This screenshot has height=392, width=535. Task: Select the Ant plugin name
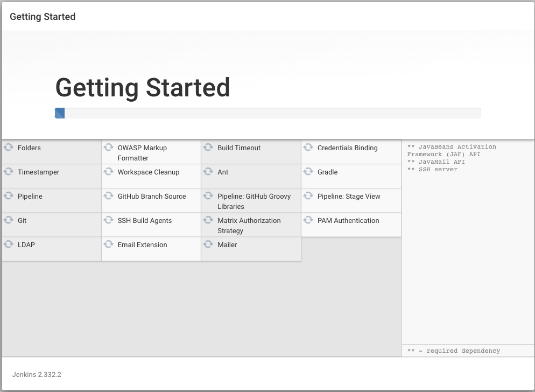[223, 172]
